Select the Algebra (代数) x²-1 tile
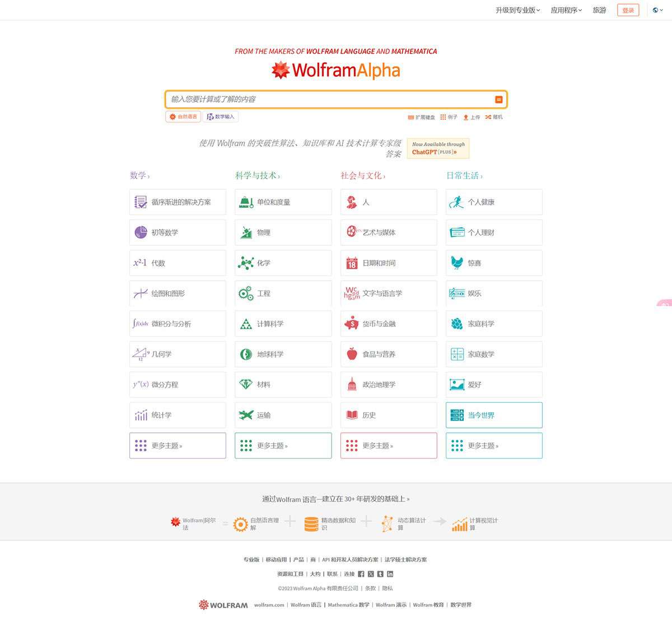This screenshot has width=672, height=626. (178, 263)
